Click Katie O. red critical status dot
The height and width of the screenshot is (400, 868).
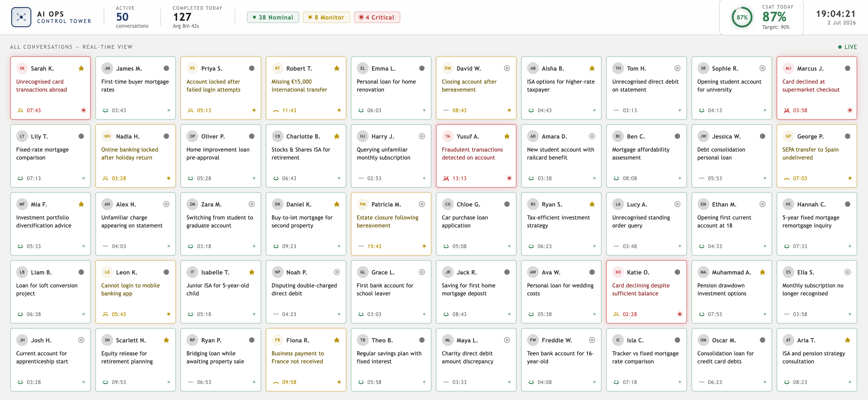pos(680,314)
